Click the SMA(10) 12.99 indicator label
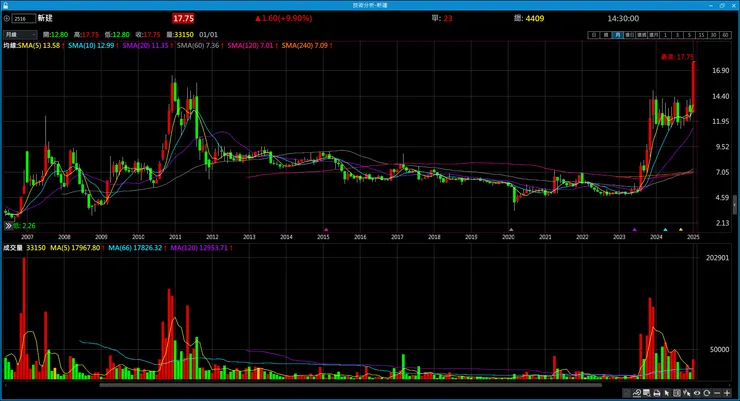The height and width of the screenshot is (401, 740). (x=93, y=45)
